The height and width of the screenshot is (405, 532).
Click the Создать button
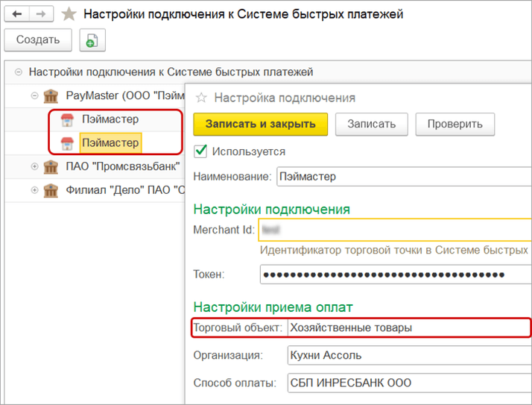tap(38, 40)
